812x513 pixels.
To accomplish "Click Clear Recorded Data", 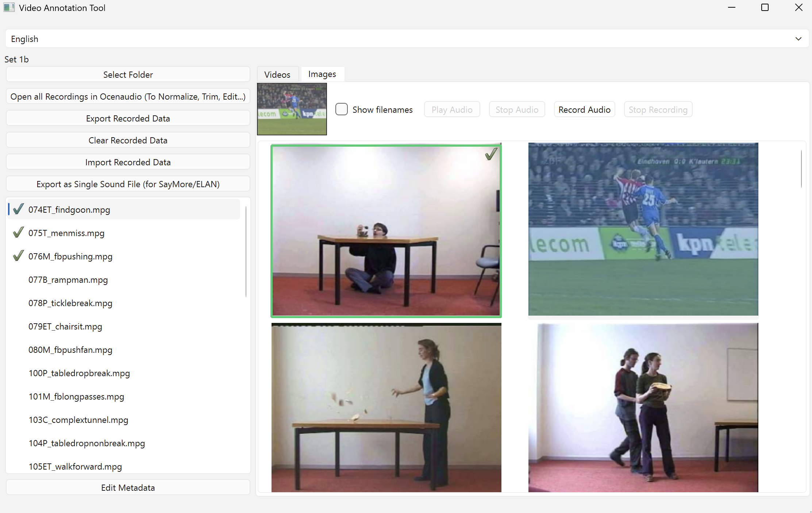I will point(128,140).
